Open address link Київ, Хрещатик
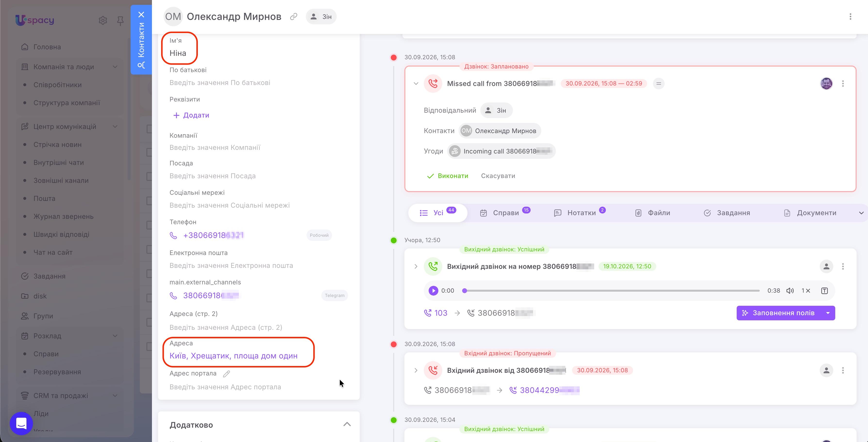 233,356
